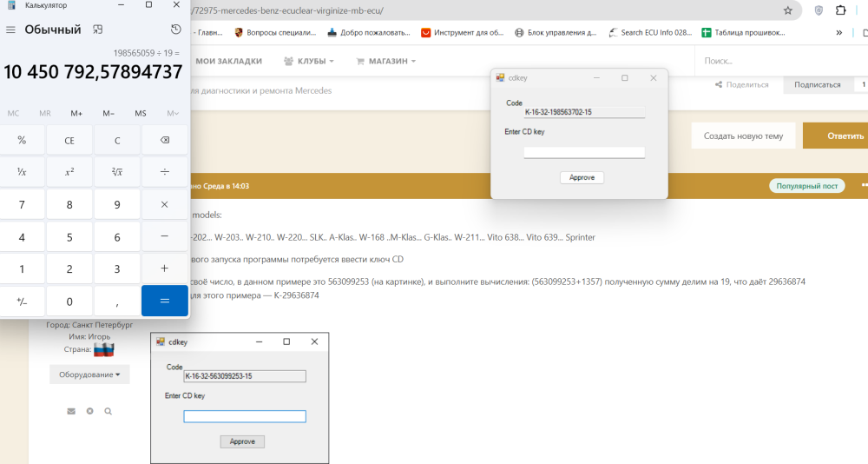
Task: Open the calculator history icon
Action: pos(175,30)
